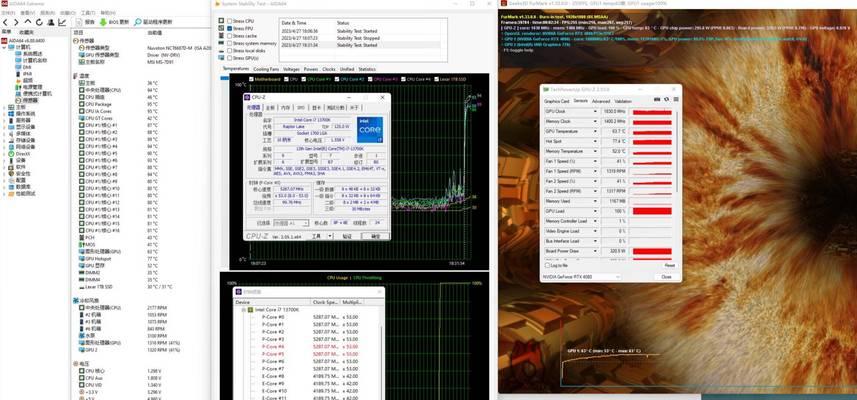Click the AIDA64 graph chart toolbar icon

[62, 22]
